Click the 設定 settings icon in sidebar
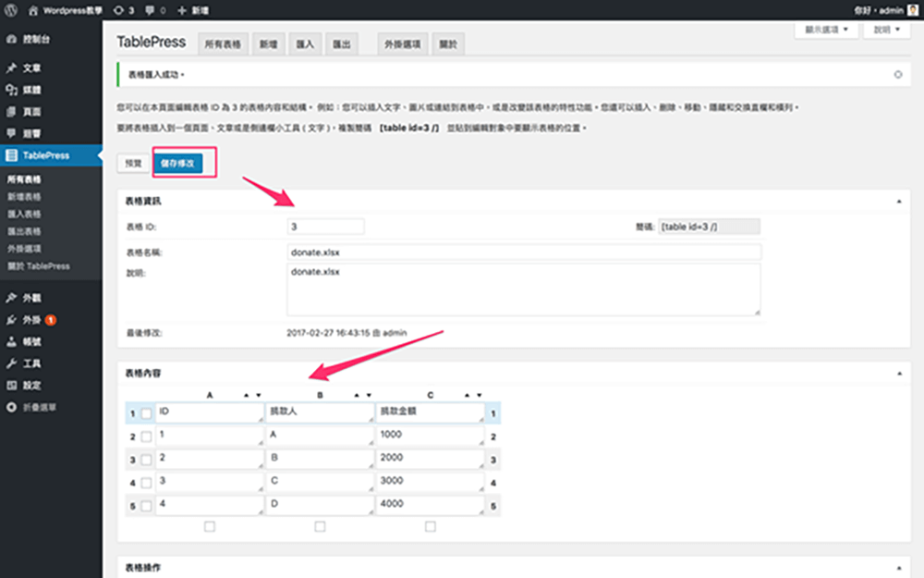Viewport: 924px width, 578px height. [11, 385]
